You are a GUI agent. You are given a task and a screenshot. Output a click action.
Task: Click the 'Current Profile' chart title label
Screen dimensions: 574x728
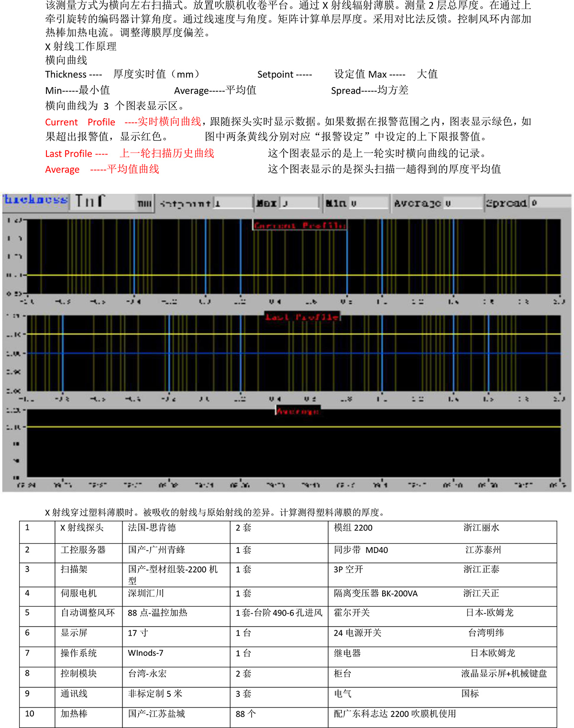pyautogui.click(x=300, y=225)
